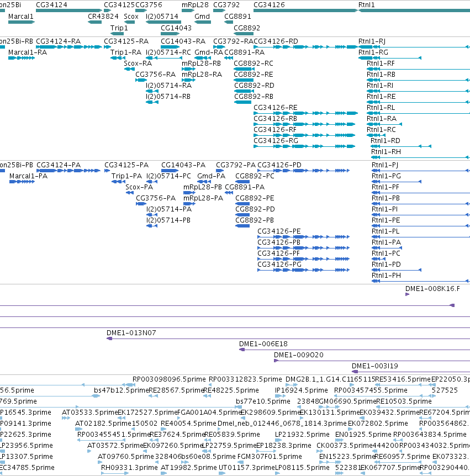Click the Rtnl1-RJ transcript
This screenshot has height=476, width=470.
click(414, 47)
